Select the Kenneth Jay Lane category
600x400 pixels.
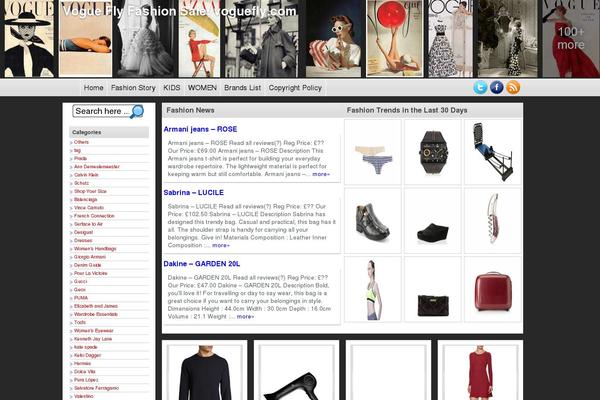[93, 339]
